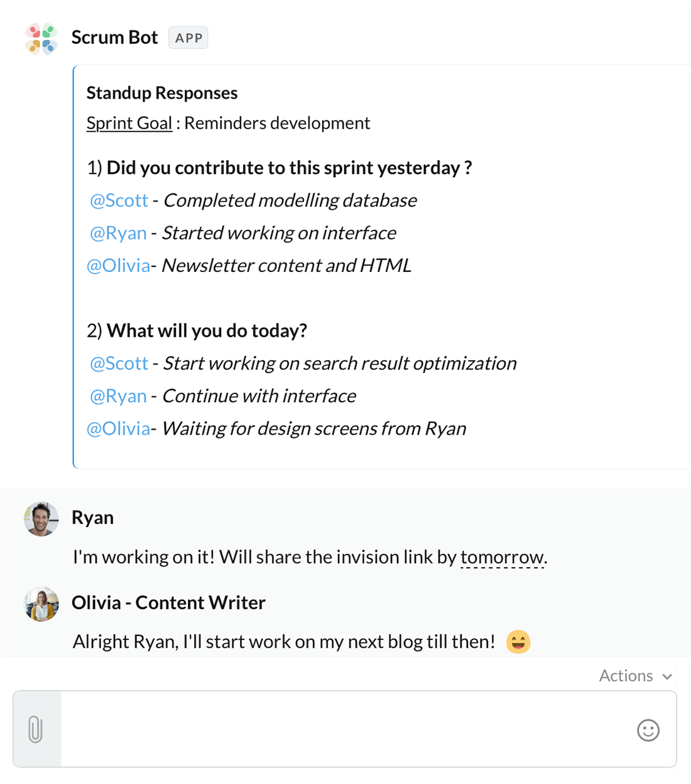Focus the message input field
Viewport: 691px width, 784px height.
(x=345, y=729)
